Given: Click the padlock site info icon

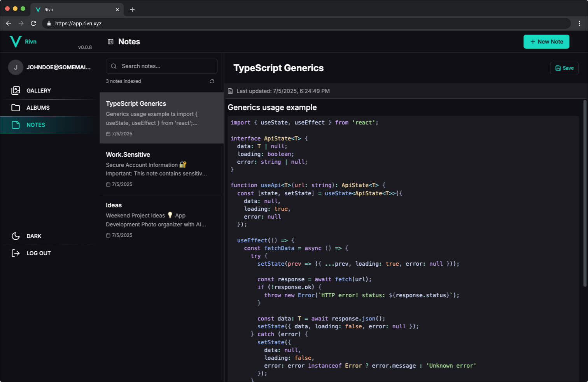Looking at the screenshot, I should coord(49,23).
